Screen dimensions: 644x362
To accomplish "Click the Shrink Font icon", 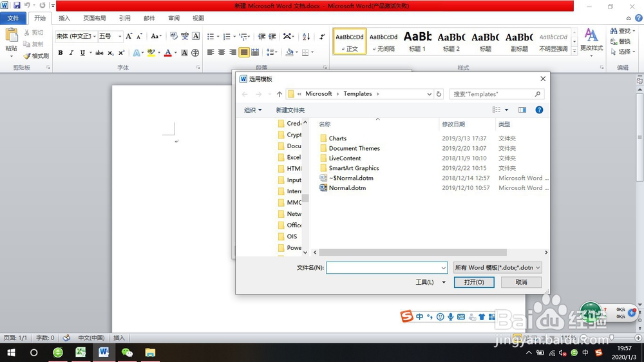I will click(x=139, y=36).
